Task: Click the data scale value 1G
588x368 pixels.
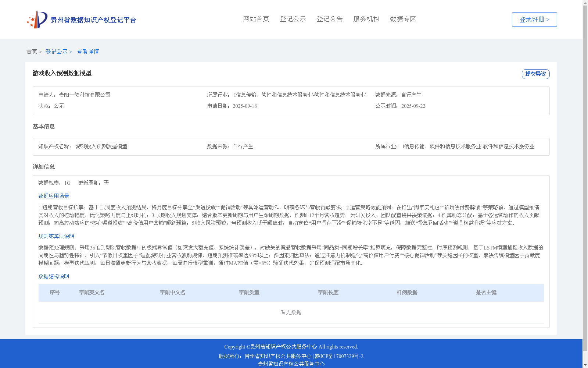Action: click(x=68, y=183)
